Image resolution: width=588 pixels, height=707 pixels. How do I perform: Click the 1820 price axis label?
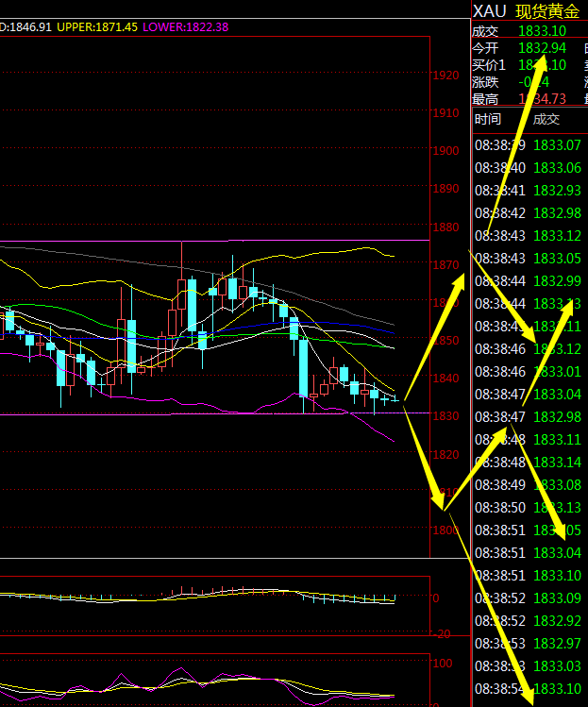click(445, 454)
